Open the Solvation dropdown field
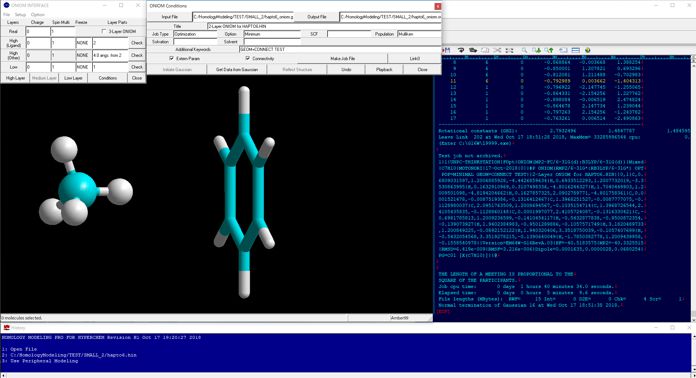 [x=195, y=42]
